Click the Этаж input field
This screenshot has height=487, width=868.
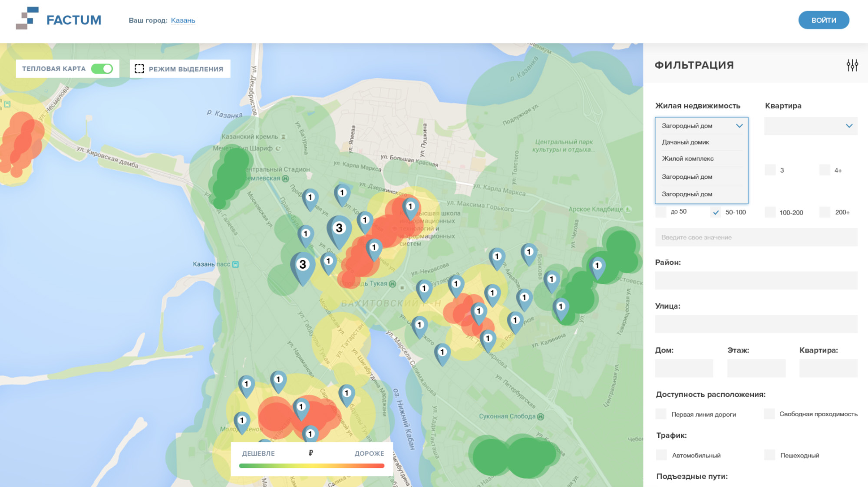756,368
